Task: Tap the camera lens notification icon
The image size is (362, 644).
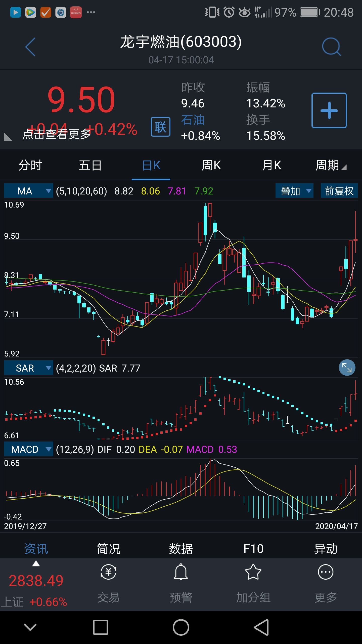Action: pyautogui.click(x=61, y=12)
